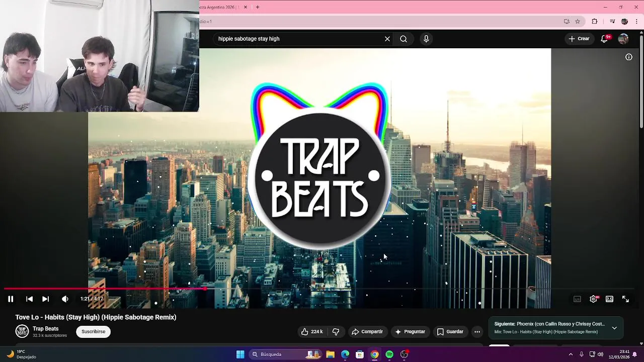This screenshot has height=362, width=644.
Task: Open more actions three-dot menu
Action: (x=477, y=332)
